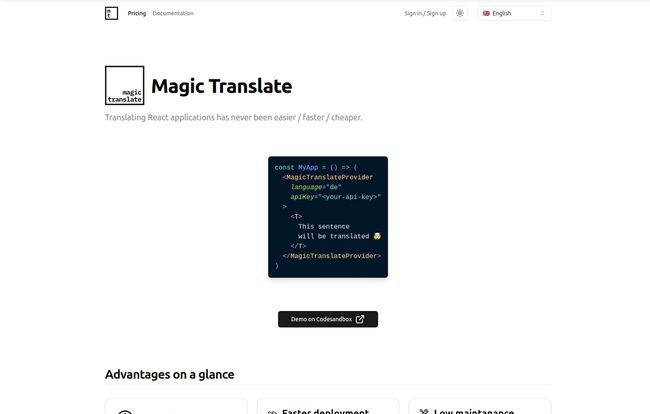Click the MagicTranslateProvider code snippet block

pyautogui.click(x=328, y=217)
